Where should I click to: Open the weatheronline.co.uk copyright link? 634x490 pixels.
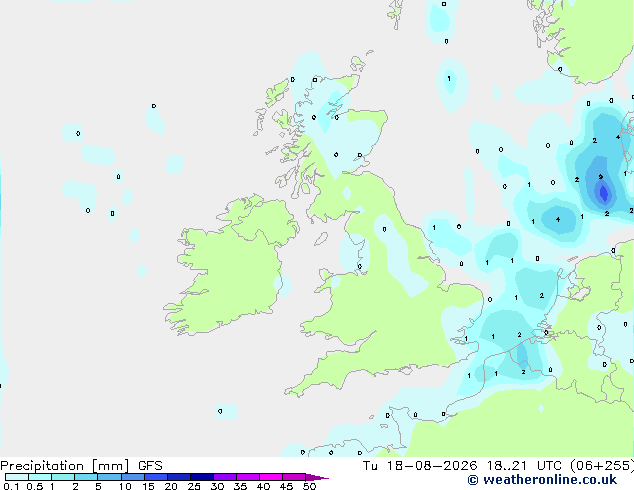point(542,480)
